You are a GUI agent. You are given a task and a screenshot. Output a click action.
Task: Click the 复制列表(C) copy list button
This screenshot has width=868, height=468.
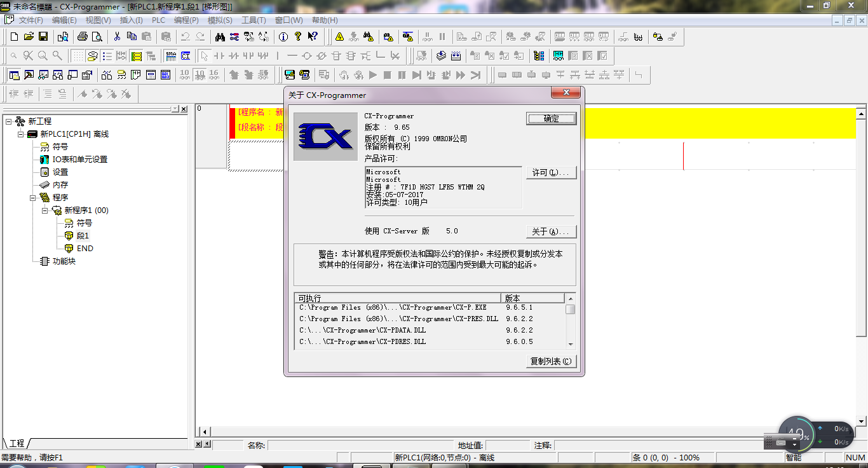[551, 361]
